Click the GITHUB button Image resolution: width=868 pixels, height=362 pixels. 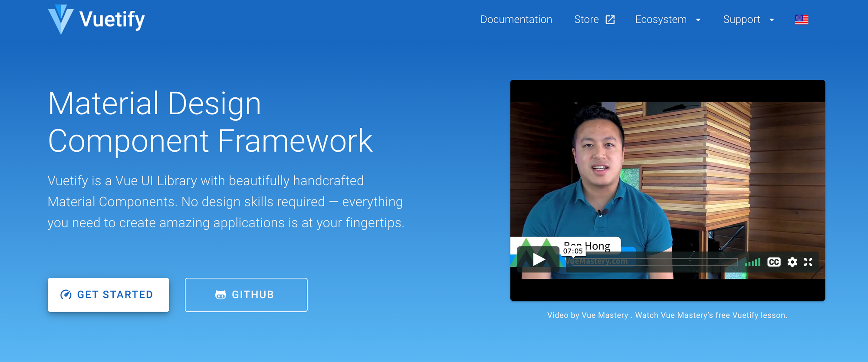[246, 295]
